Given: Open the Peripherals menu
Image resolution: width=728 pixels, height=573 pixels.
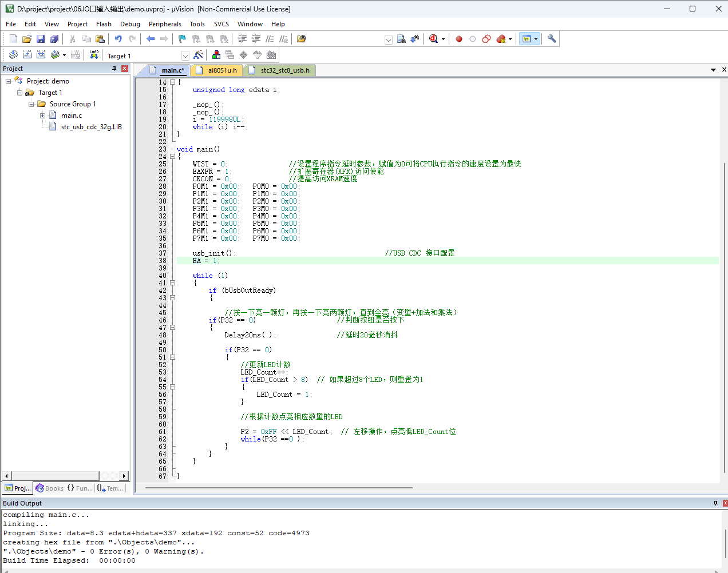Looking at the screenshot, I should pyautogui.click(x=165, y=24).
